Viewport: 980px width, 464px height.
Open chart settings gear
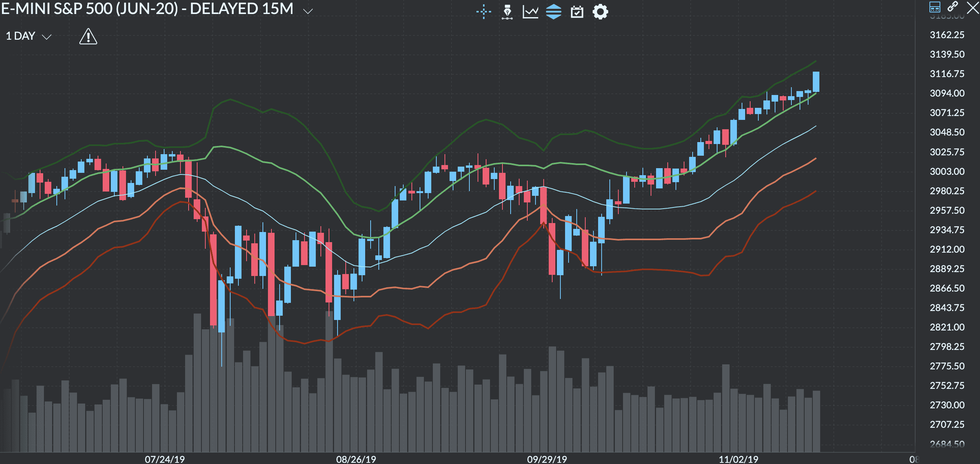click(x=600, y=12)
